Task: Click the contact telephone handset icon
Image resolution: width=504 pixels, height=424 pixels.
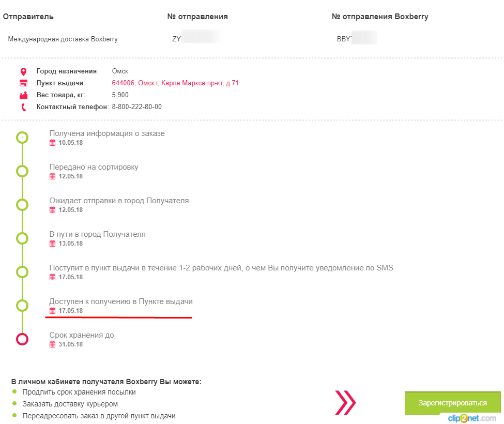Action: point(23,107)
